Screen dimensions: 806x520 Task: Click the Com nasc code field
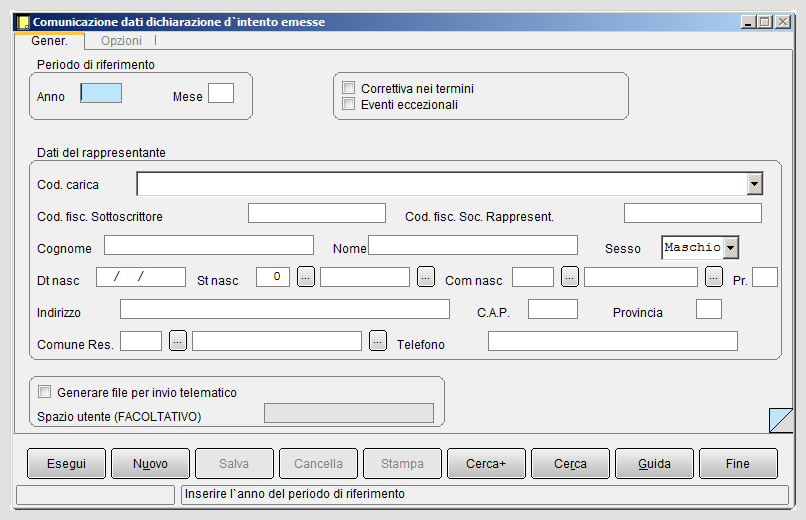click(x=533, y=277)
